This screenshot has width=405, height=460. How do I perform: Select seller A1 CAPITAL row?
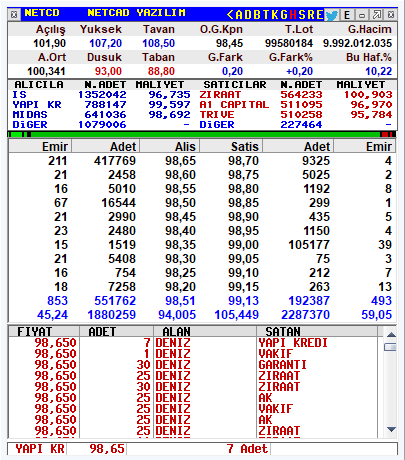(296, 105)
